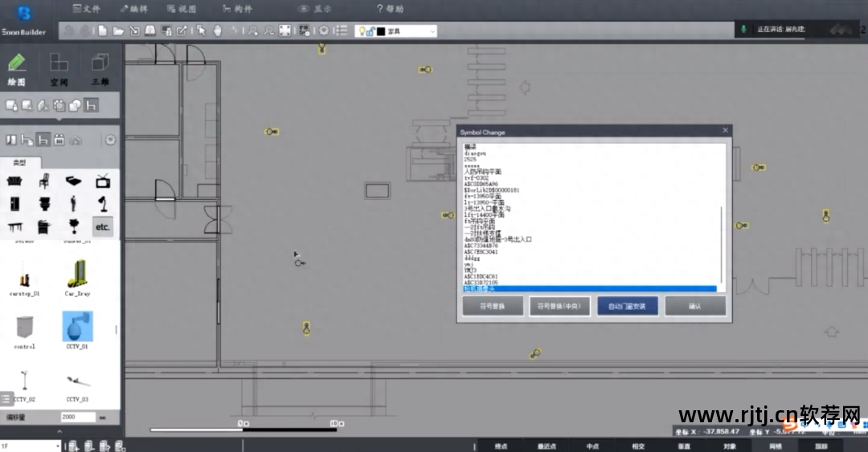Screen dimensions: 868x452
Task: Open the 1F floor dropdown
Action: pyautogui.click(x=31, y=446)
